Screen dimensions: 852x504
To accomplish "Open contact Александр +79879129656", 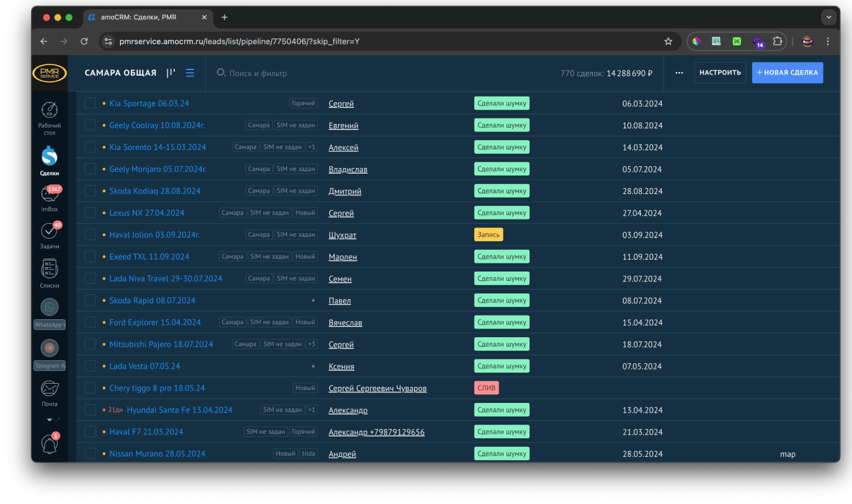I will [376, 432].
